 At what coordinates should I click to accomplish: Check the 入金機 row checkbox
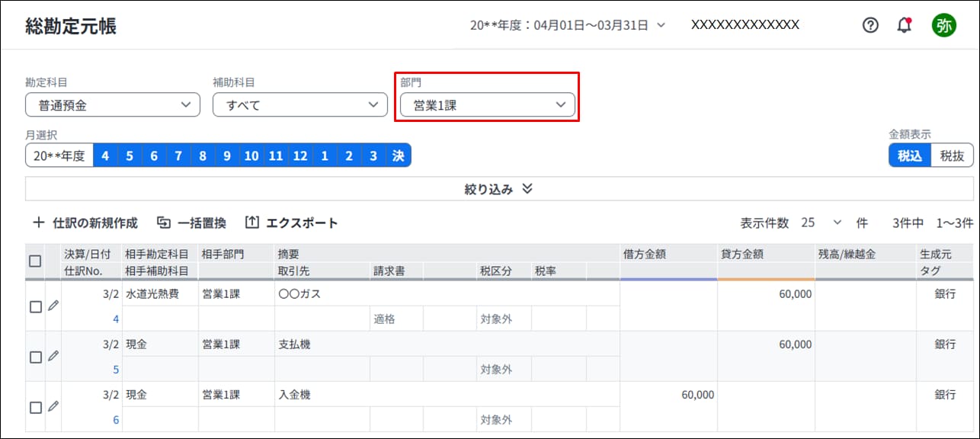click(35, 408)
